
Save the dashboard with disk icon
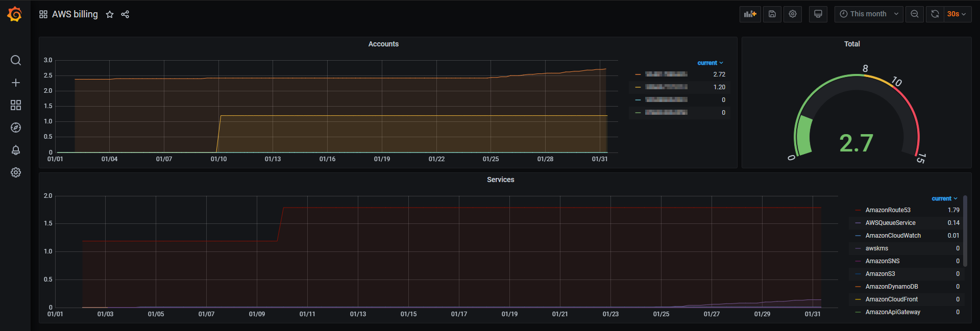pos(772,14)
